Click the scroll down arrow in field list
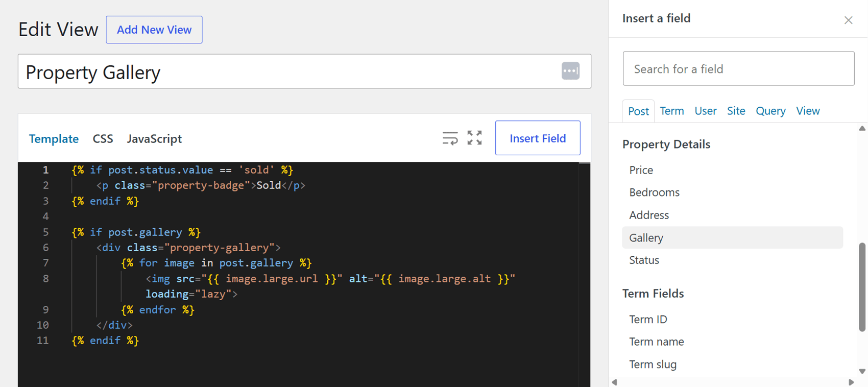Image resolution: width=868 pixels, height=387 pixels. 862,372
